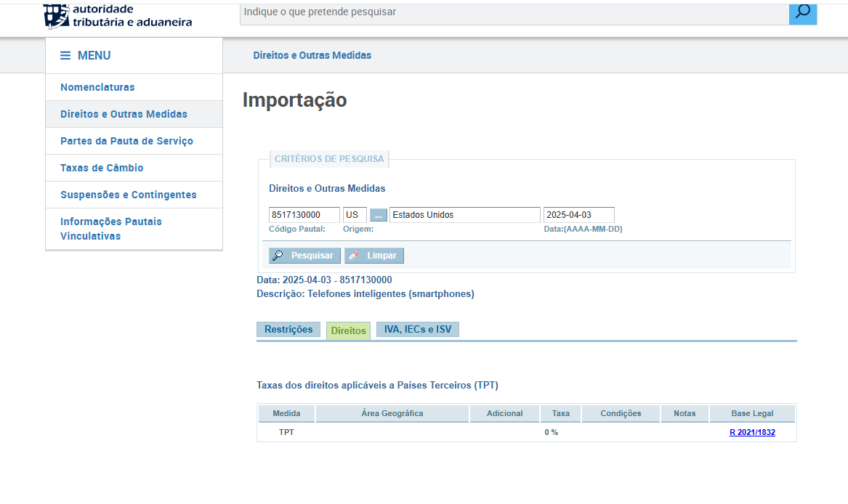Open Direitos e Outras Medidas sidebar item
Screen dimensions: 848x504
(124, 114)
